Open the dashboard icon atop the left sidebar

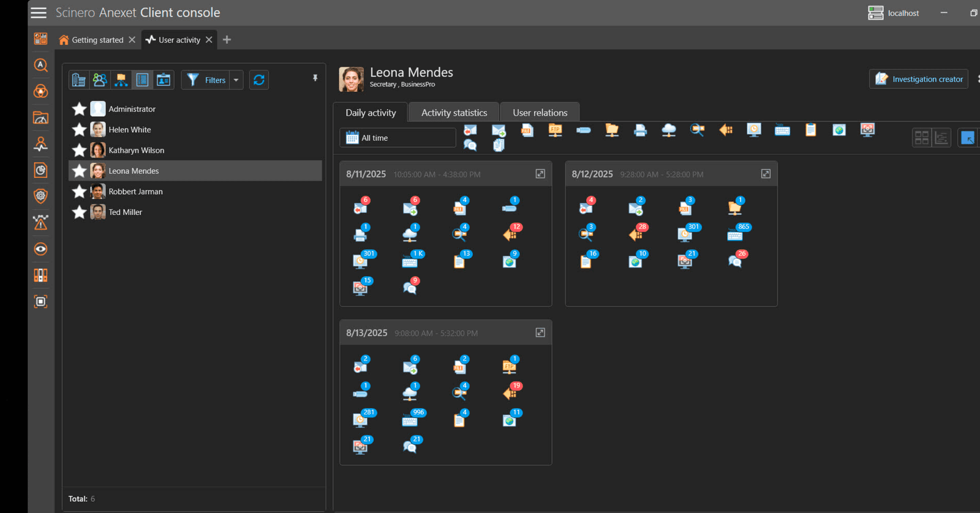coord(40,39)
